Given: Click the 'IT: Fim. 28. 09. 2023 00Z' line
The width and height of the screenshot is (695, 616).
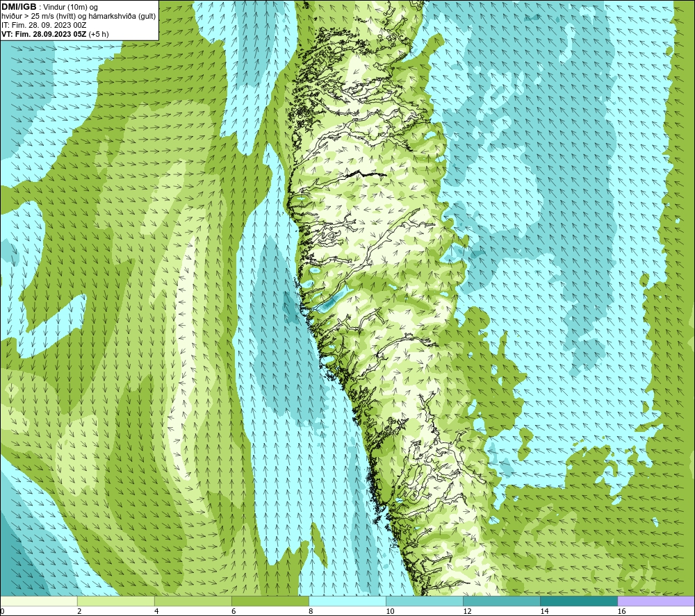Looking at the screenshot, I should coord(44,25).
